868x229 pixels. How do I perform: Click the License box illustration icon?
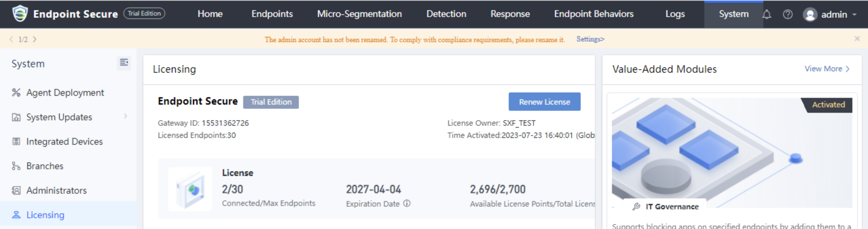pyautogui.click(x=190, y=189)
